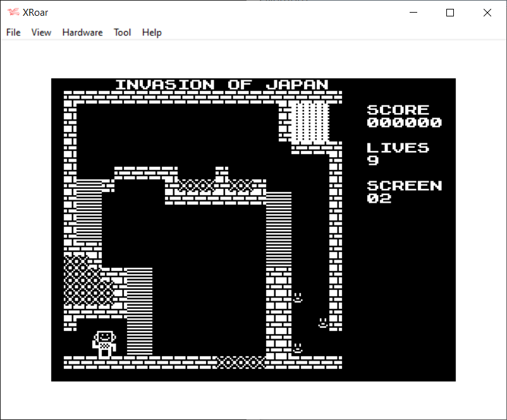Open the Hardware menu
The height and width of the screenshot is (420, 507).
point(82,32)
